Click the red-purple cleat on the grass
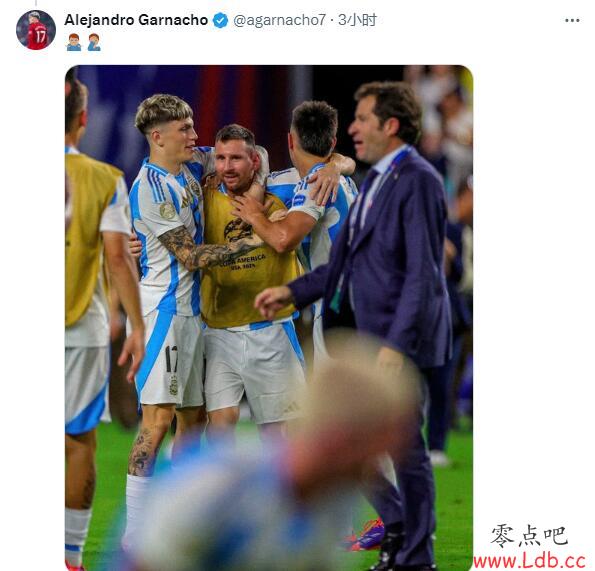 point(366,537)
